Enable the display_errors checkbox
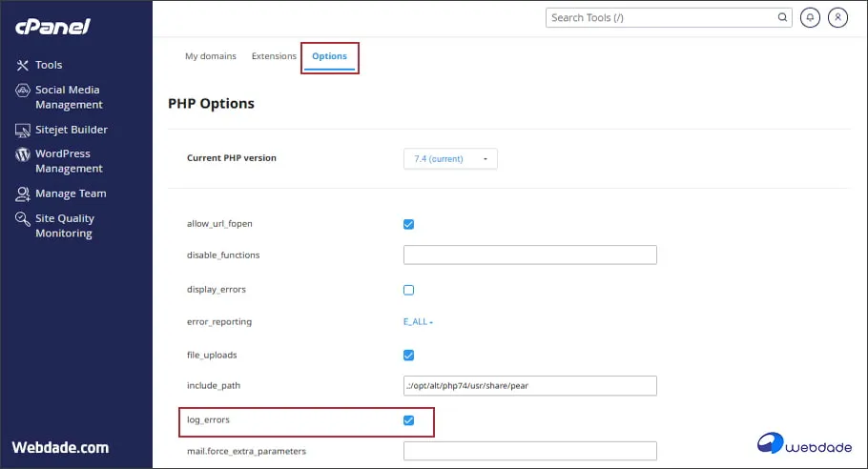The height and width of the screenshot is (469, 868). tap(408, 290)
